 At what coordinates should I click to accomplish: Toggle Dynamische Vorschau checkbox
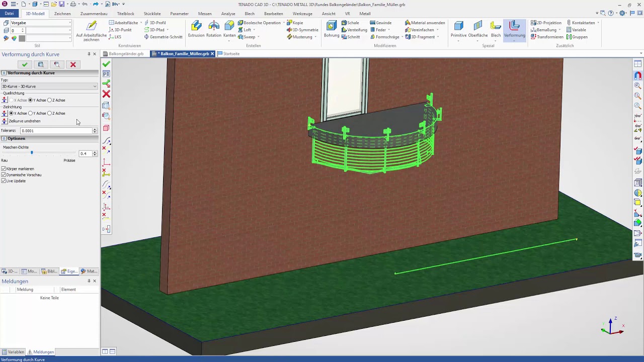pyautogui.click(x=4, y=175)
